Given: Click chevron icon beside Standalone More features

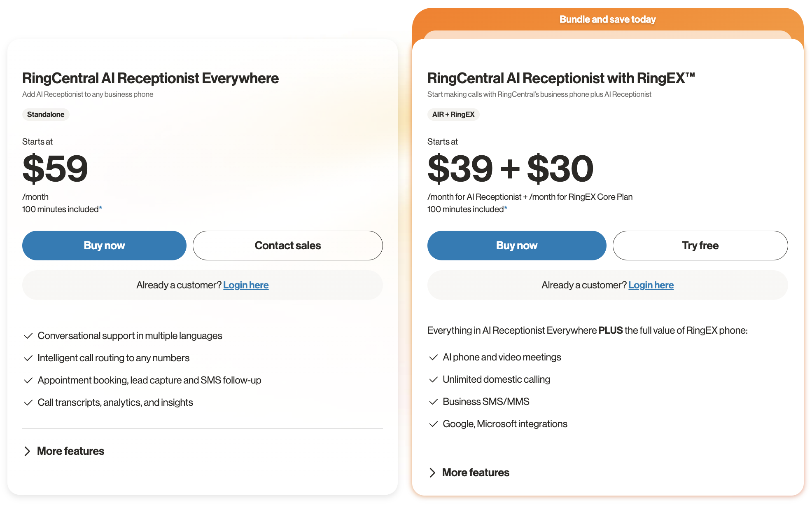Looking at the screenshot, I should pos(27,451).
